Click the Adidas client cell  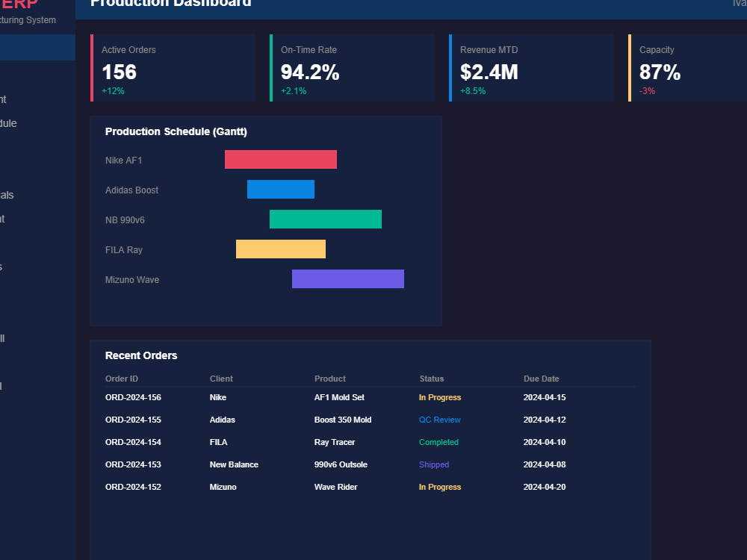click(x=222, y=420)
